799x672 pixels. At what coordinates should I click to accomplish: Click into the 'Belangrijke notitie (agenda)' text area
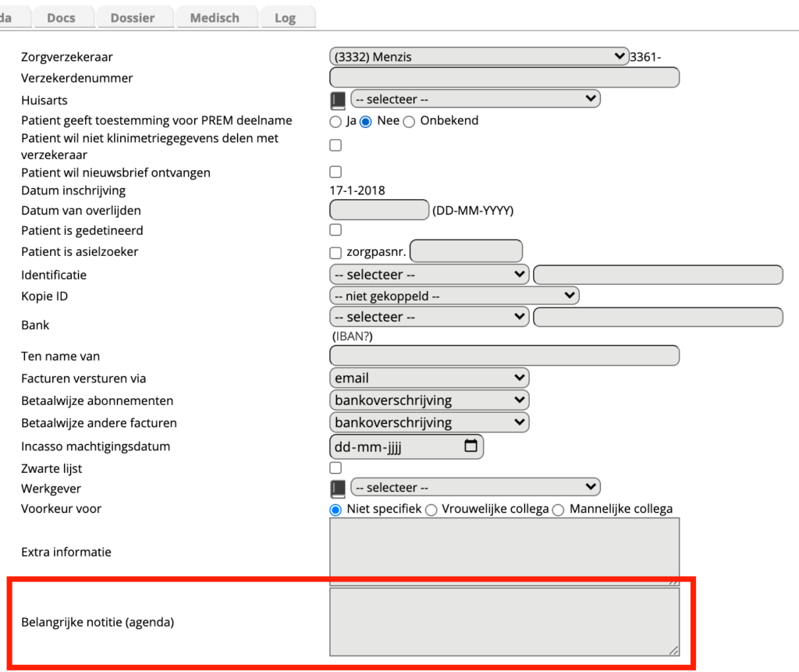tap(504, 621)
